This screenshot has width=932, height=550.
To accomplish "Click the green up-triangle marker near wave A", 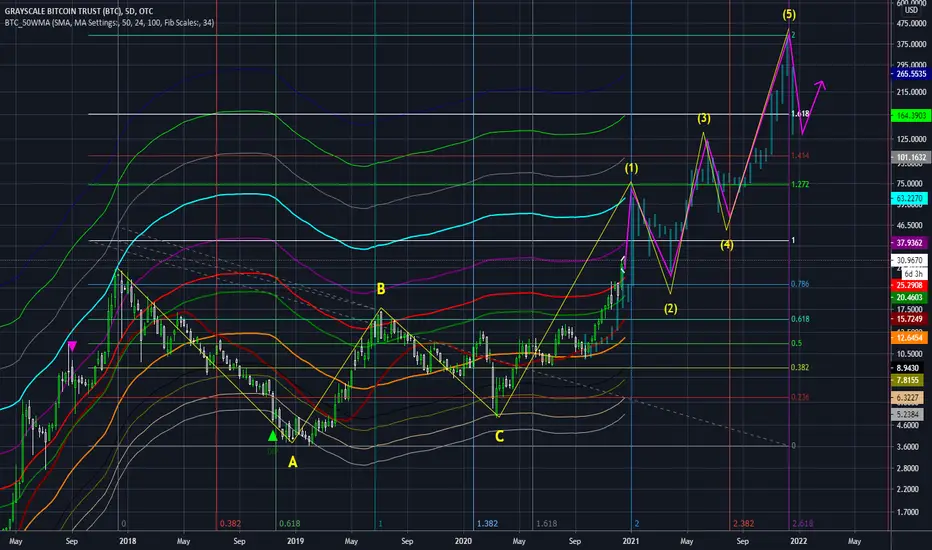I will coord(272,436).
